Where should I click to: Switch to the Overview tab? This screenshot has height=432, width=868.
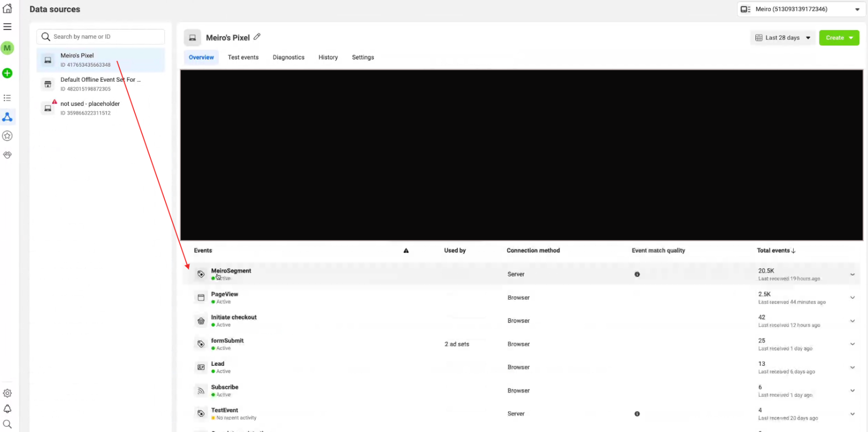201,57
